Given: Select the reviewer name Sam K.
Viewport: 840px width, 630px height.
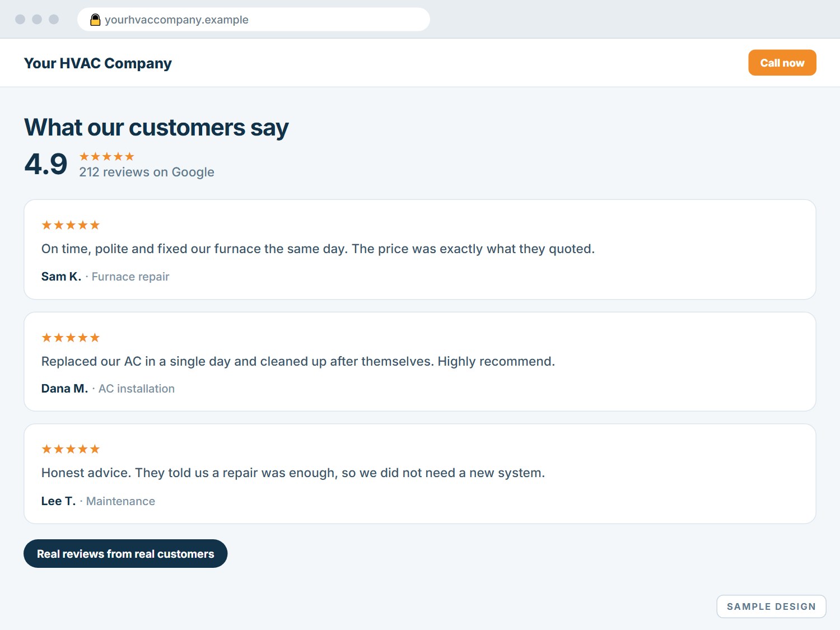Looking at the screenshot, I should [x=61, y=277].
